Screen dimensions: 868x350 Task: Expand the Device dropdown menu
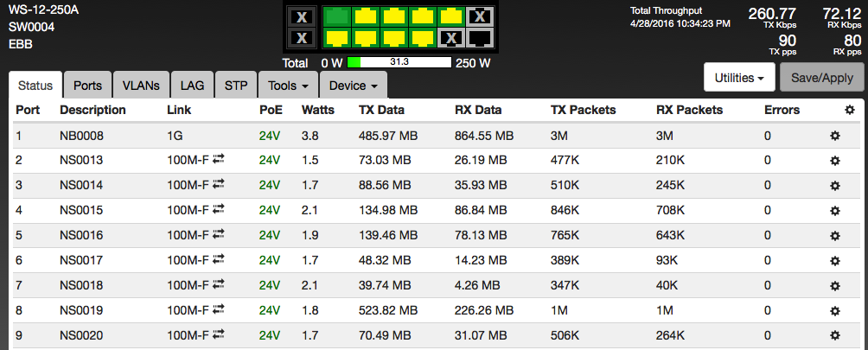pyautogui.click(x=353, y=86)
